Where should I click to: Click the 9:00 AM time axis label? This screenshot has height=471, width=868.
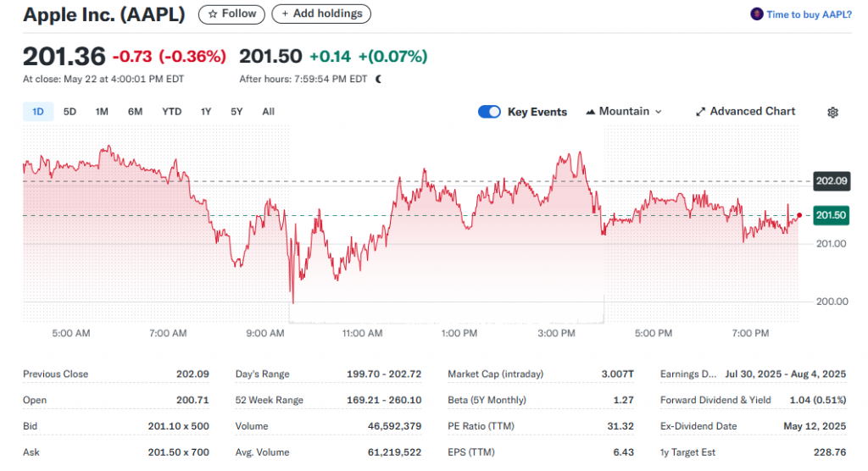coord(265,333)
